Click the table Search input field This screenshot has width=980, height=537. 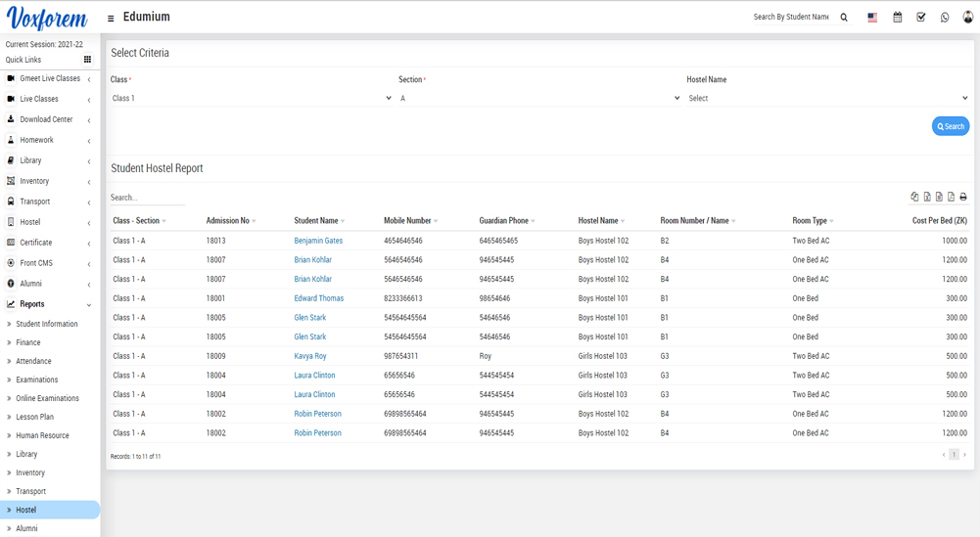tap(147, 198)
